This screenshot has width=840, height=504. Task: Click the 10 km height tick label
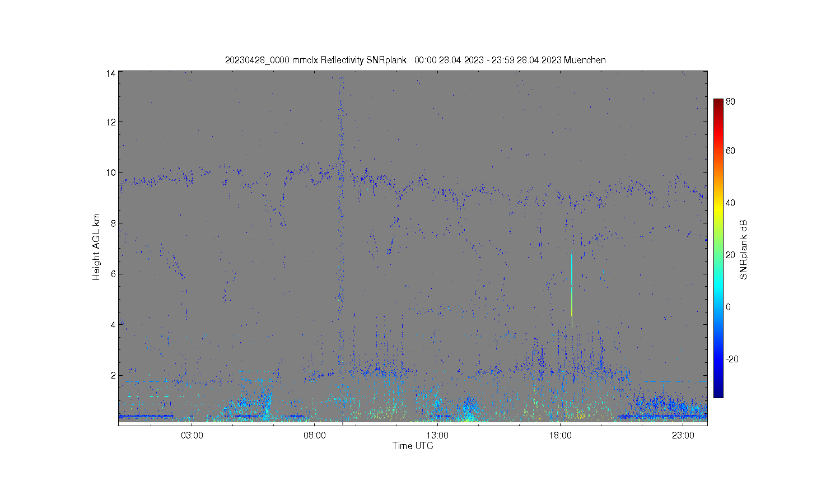click(111, 172)
